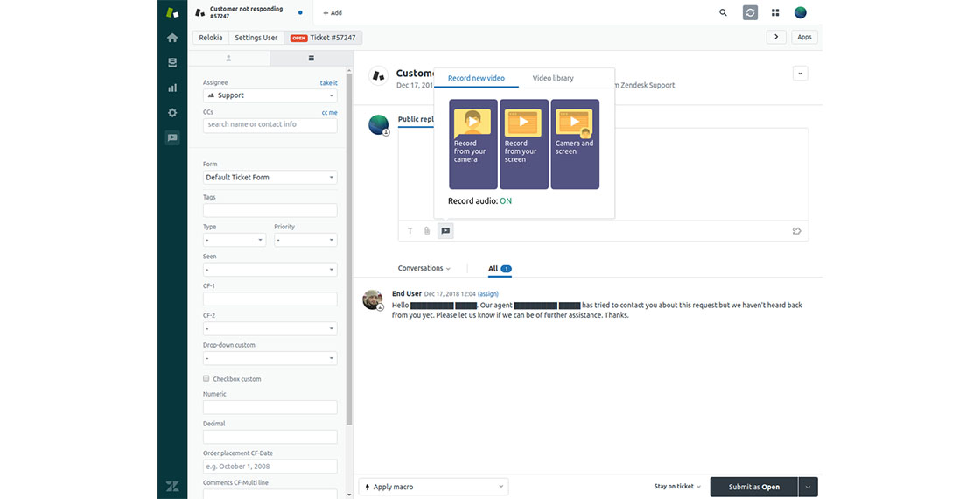980x499 pixels.
Task: Toggle Record audio ON setting
Action: pos(506,200)
